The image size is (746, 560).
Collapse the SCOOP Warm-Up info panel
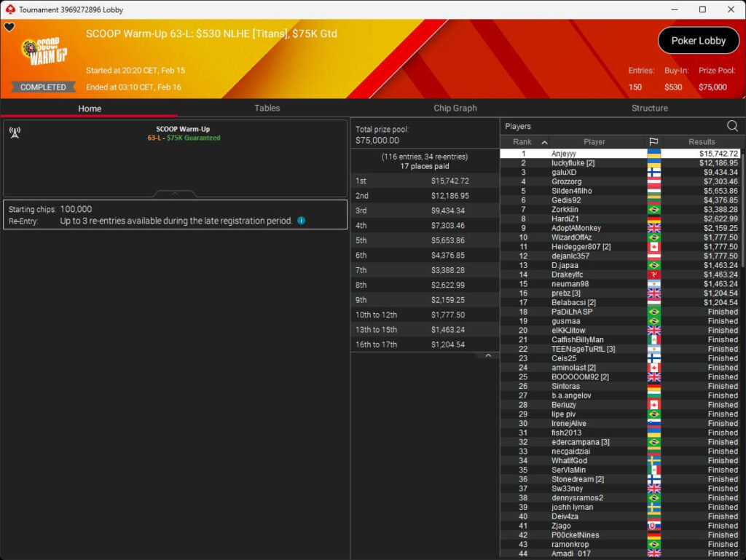point(175,194)
